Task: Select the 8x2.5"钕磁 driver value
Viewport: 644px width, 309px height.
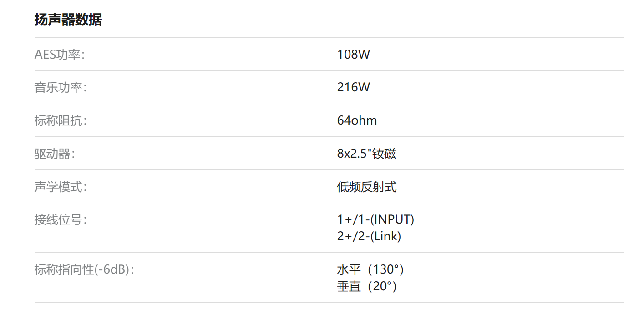Action: click(x=366, y=154)
